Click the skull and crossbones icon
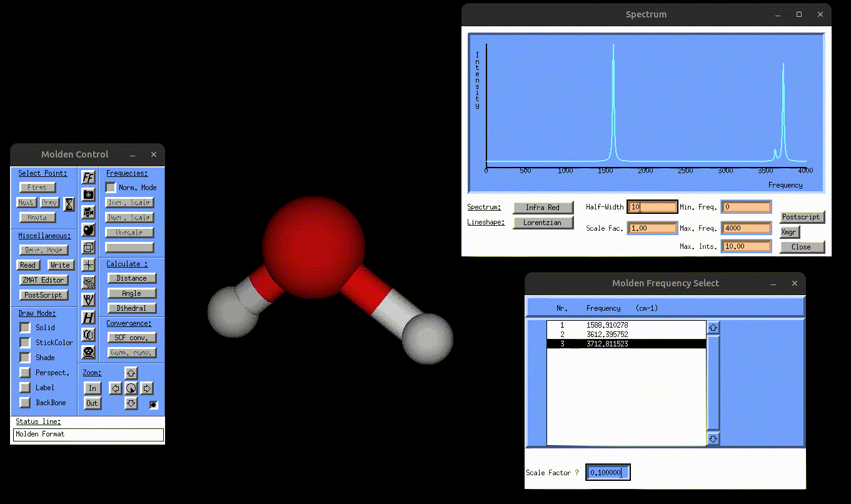The image size is (851, 504). point(88,353)
